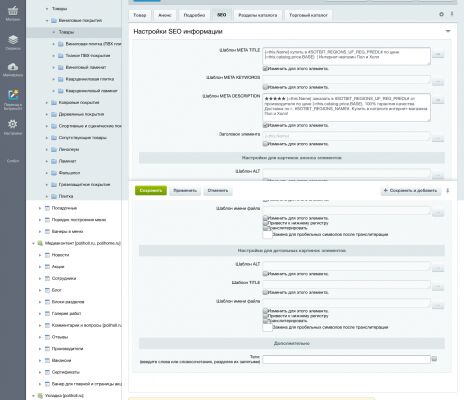464x400 pixels.
Task: Click the Отзывы infoblock icon
Action: pyautogui.click(x=47, y=337)
